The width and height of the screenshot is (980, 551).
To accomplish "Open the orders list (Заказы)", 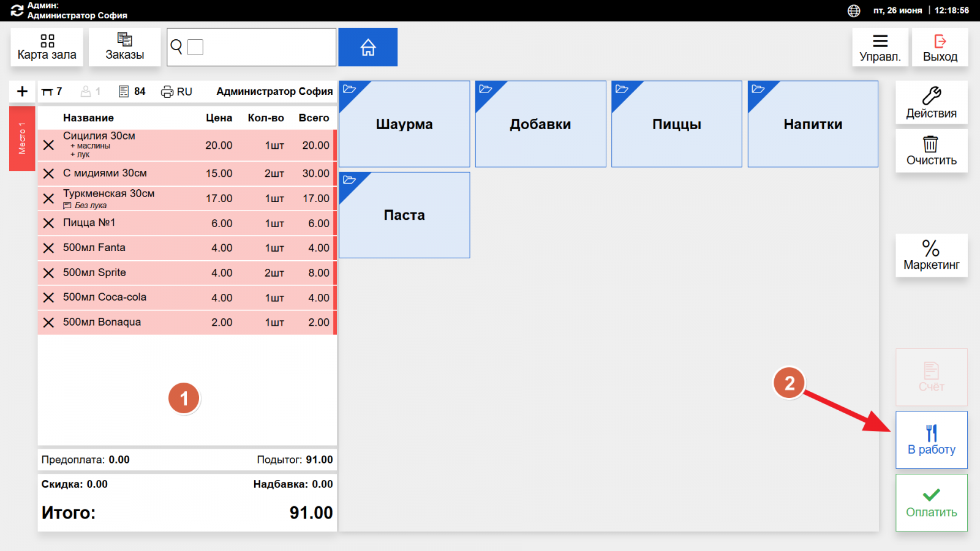I will click(x=125, y=47).
